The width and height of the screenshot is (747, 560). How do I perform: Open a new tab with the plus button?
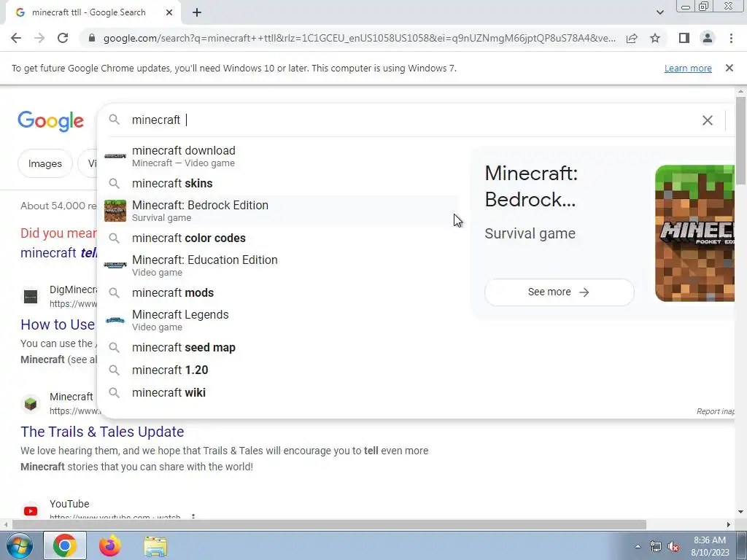[x=197, y=12]
